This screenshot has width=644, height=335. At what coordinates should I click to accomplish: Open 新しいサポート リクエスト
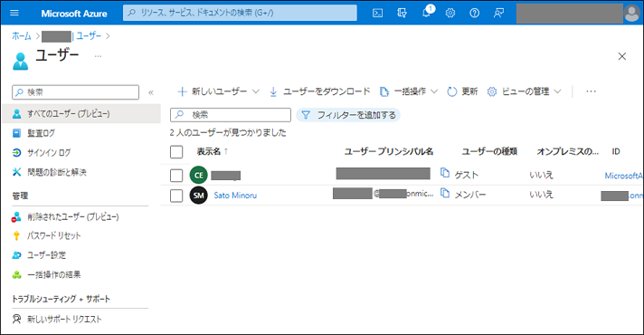[x=64, y=319]
